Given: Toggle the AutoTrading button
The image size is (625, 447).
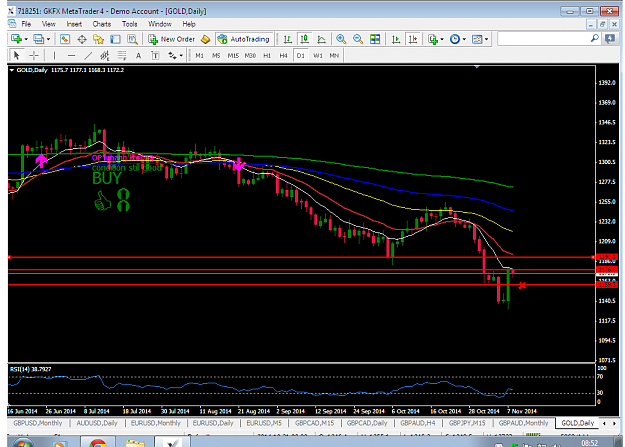Looking at the screenshot, I should (x=244, y=39).
